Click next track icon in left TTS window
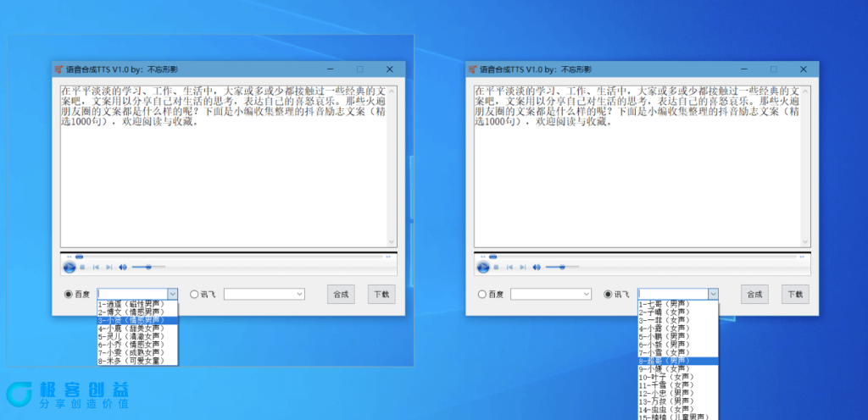This screenshot has width=868, height=420. (x=109, y=268)
